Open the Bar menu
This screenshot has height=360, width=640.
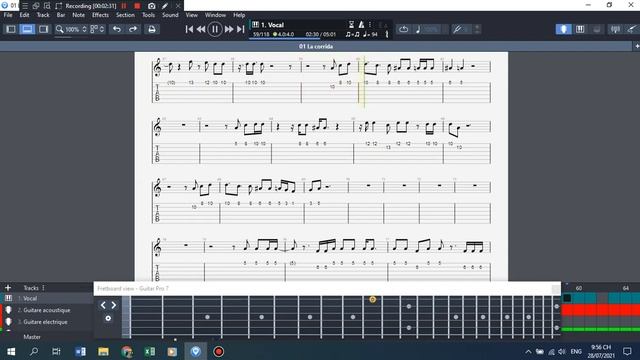pyautogui.click(x=61, y=15)
